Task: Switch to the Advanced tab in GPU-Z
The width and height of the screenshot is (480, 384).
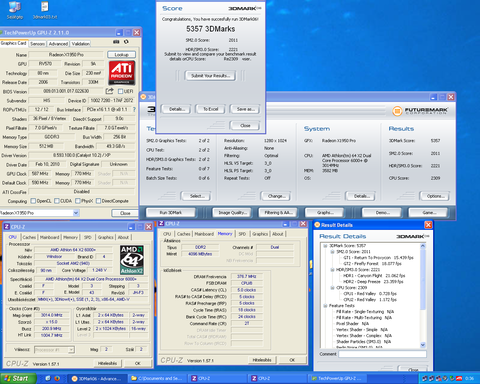Action: coord(58,44)
